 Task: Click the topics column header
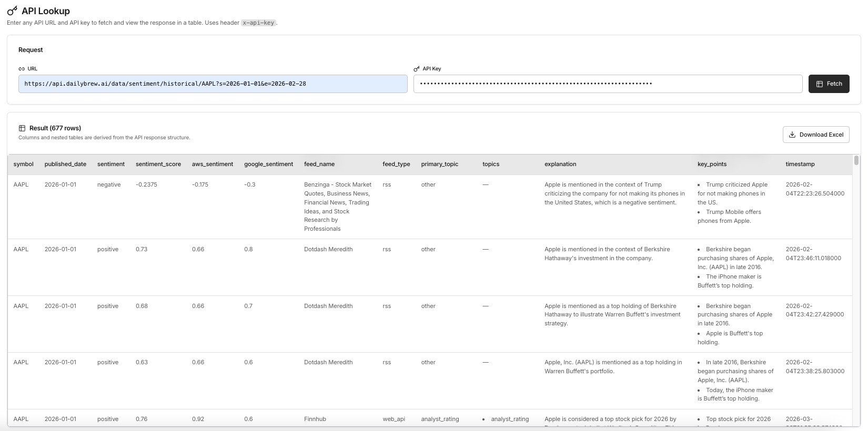tap(491, 164)
